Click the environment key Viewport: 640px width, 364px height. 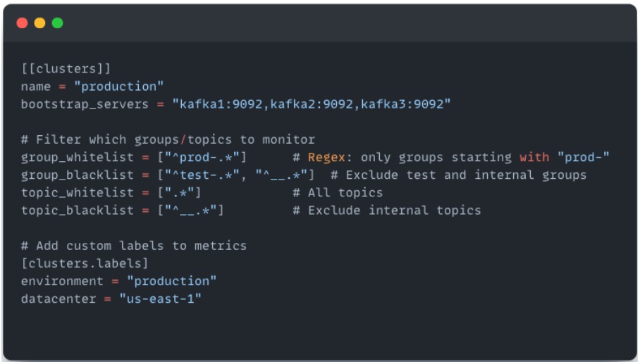pos(61,281)
